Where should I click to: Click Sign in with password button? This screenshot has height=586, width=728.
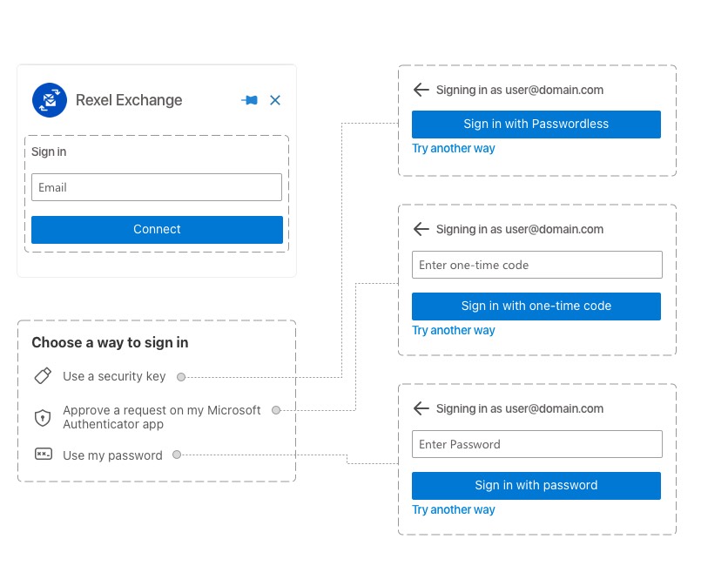tap(536, 486)
